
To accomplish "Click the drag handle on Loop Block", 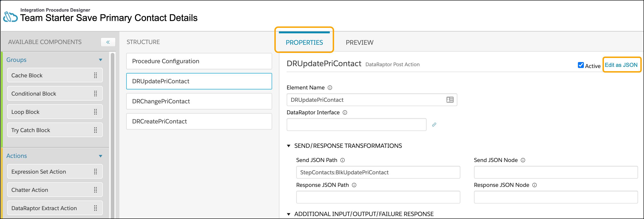I will (x=95, y=112).
